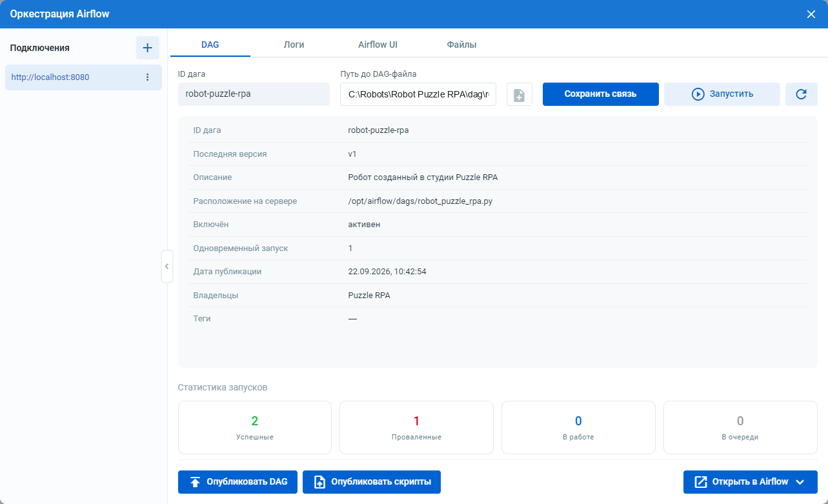Select the /opt/airflow/dags/robot_puzzle_rpa.py path text
This screenshot has width=828, height=504.
[420, 201]
